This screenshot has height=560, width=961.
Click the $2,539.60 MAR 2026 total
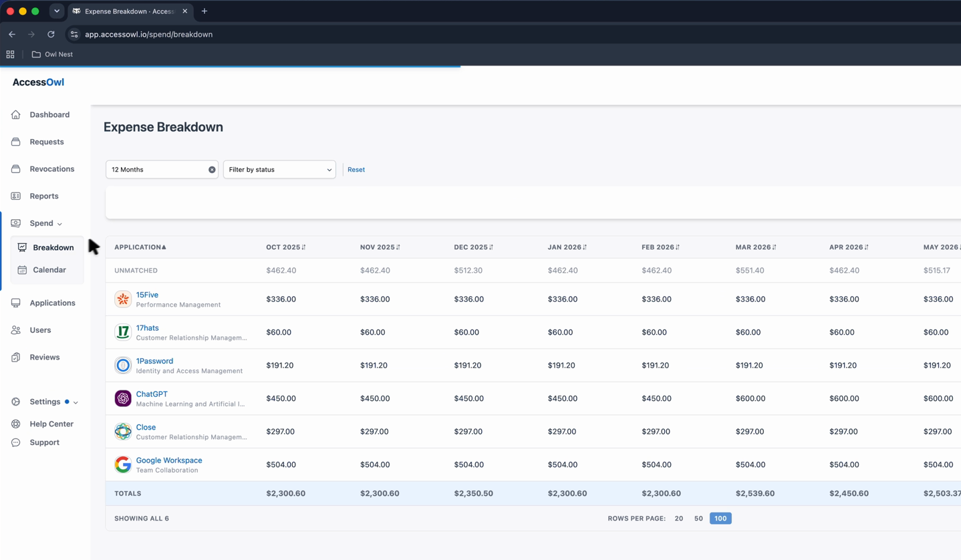pyautogui.click(x=755, y=494)
